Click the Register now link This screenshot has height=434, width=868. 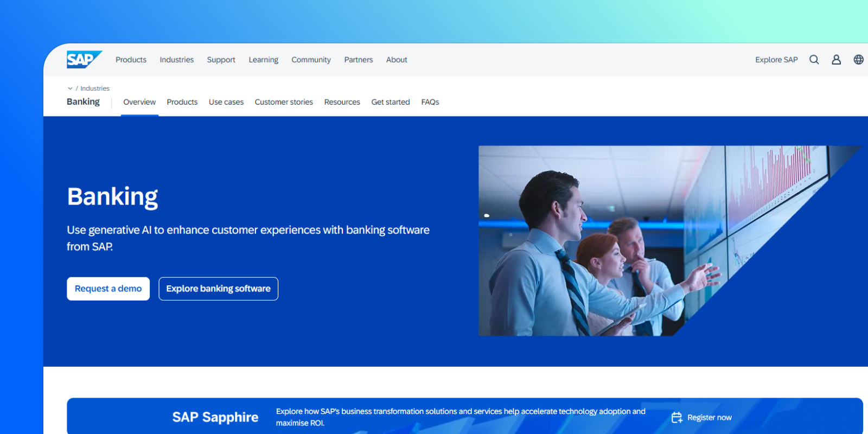tap(709, 418)
